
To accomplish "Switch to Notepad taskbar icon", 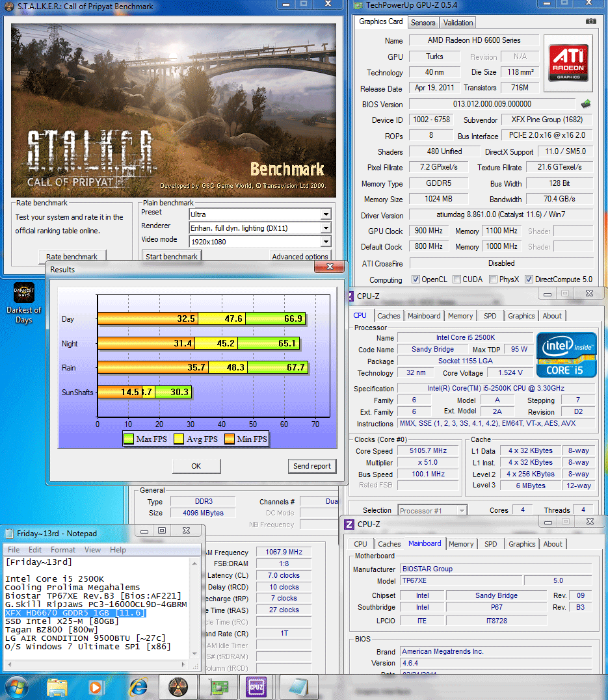I will pyautogui.click(x=299, y=688).
